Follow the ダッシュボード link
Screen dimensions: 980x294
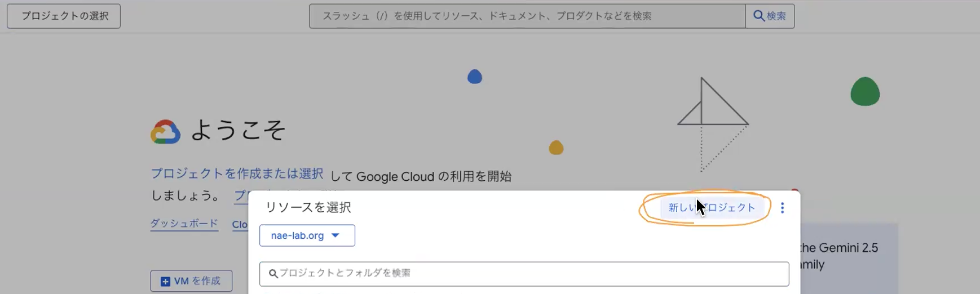[184, 224]
